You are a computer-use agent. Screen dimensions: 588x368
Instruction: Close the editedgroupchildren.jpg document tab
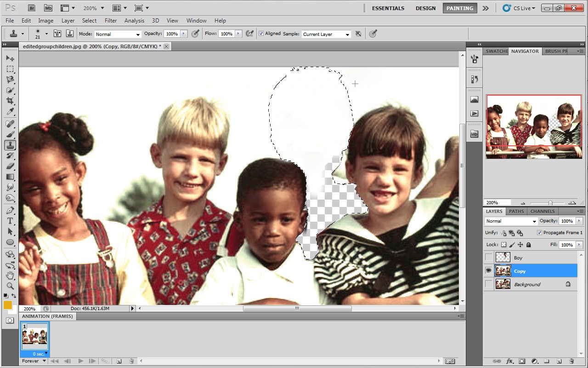[166, 46]
